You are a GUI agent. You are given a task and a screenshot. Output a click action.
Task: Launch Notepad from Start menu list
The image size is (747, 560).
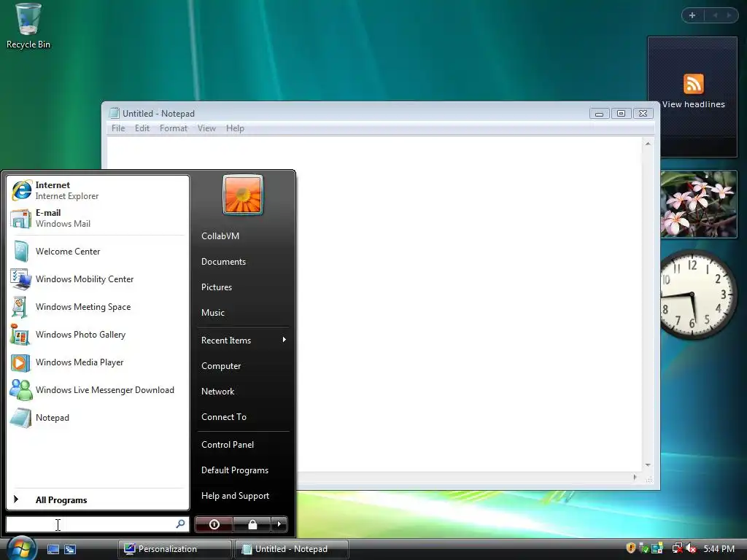[x=98, y=418]
